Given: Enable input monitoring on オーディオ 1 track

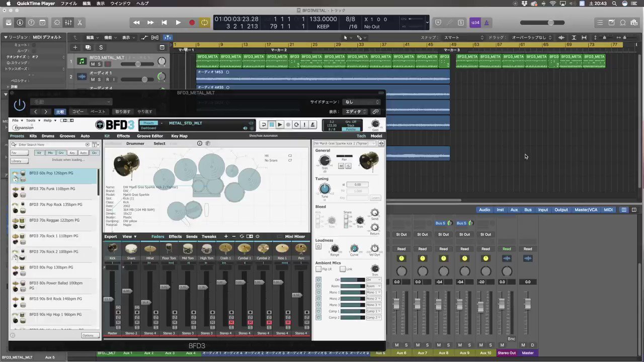Looking at the screenshot, I should [113, 79].
